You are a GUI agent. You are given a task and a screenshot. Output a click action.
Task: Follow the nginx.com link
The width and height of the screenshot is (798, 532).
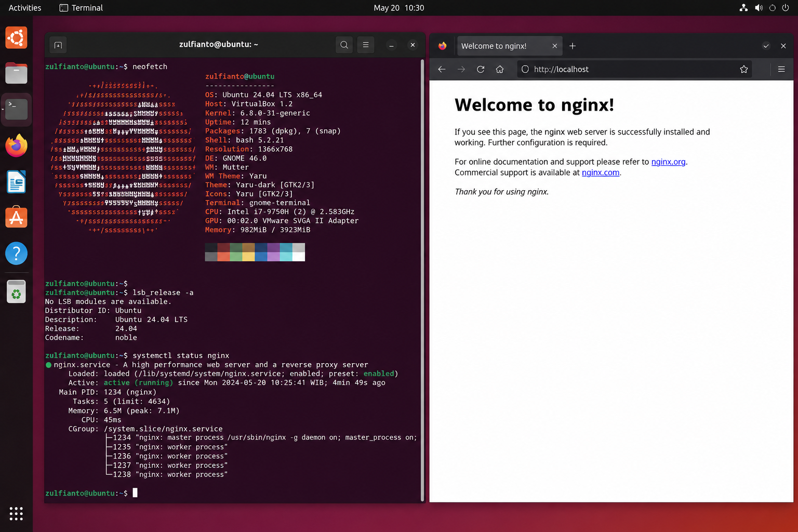pyautogui.click(x=601, y=172)
